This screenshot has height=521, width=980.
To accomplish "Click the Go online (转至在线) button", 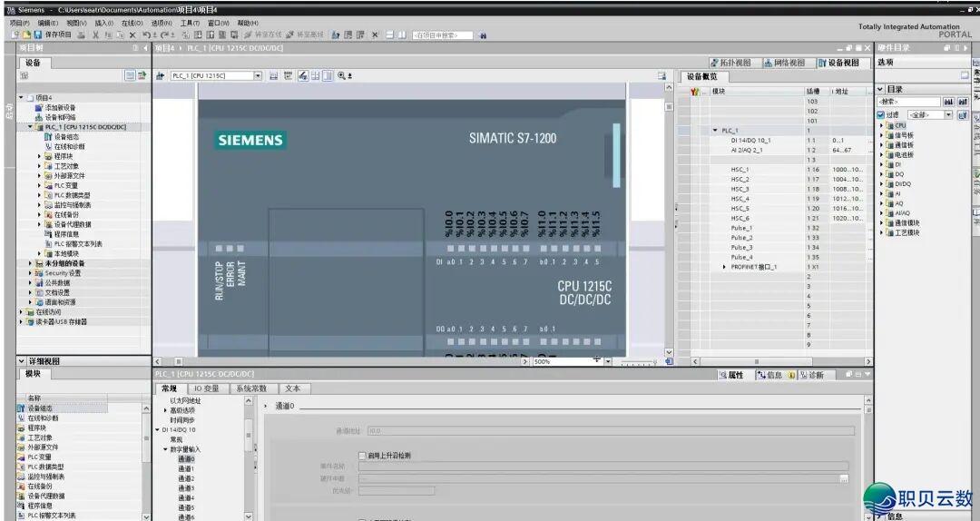I will click(x=263, y=35).
